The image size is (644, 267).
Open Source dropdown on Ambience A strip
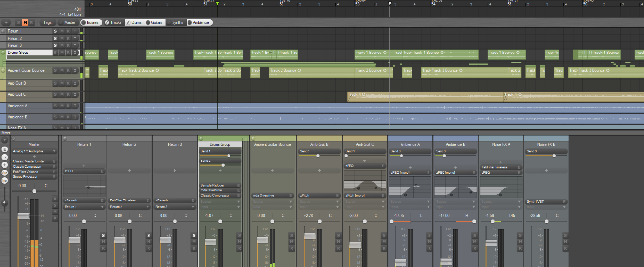coord(410,202)
